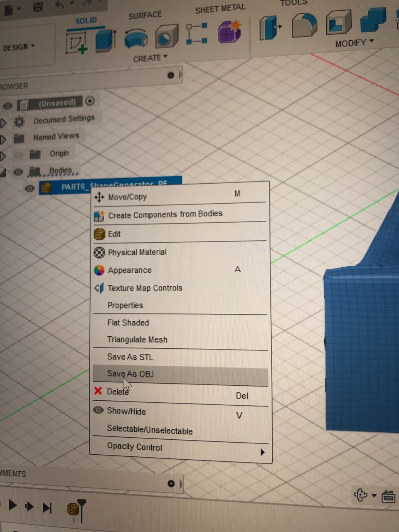
Task: Click the Document Settings gear icon
Action: 19,122
